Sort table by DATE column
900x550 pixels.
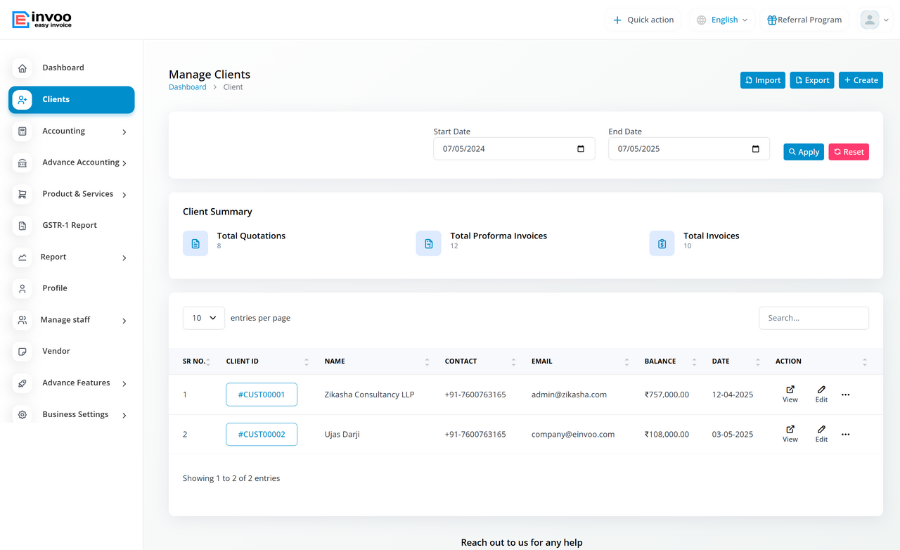point(736,361)
